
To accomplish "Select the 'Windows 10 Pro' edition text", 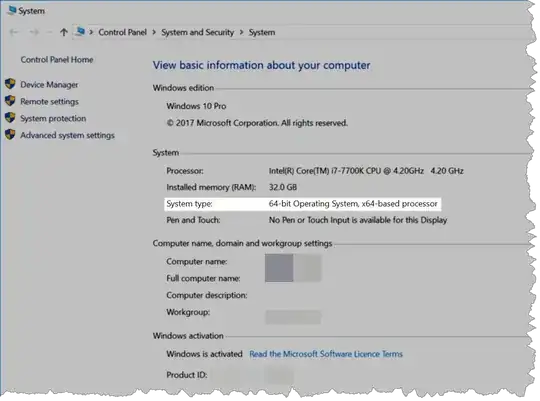I will [196, 106].
